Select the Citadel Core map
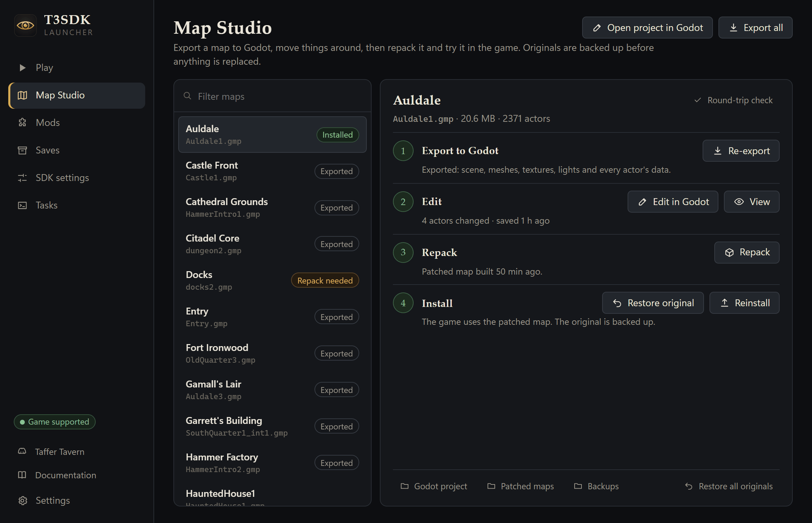 [x=273, y=244]
